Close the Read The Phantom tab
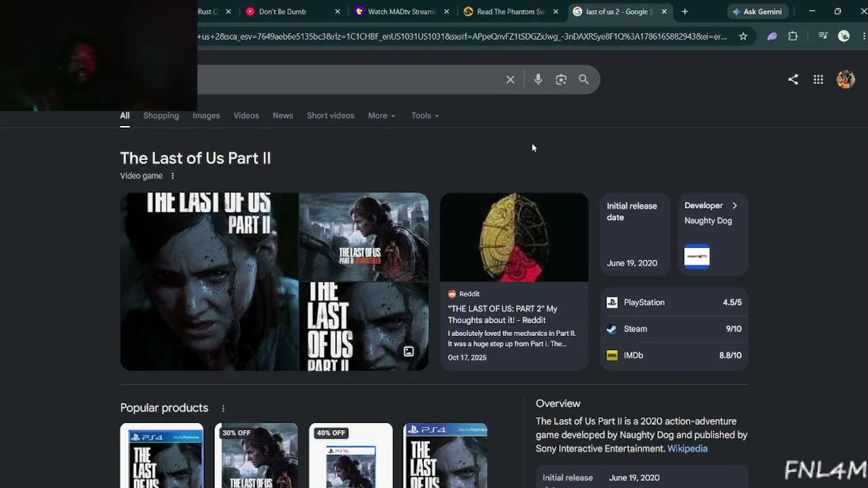The width and height of the screenshot is (868, 488). 556,12
